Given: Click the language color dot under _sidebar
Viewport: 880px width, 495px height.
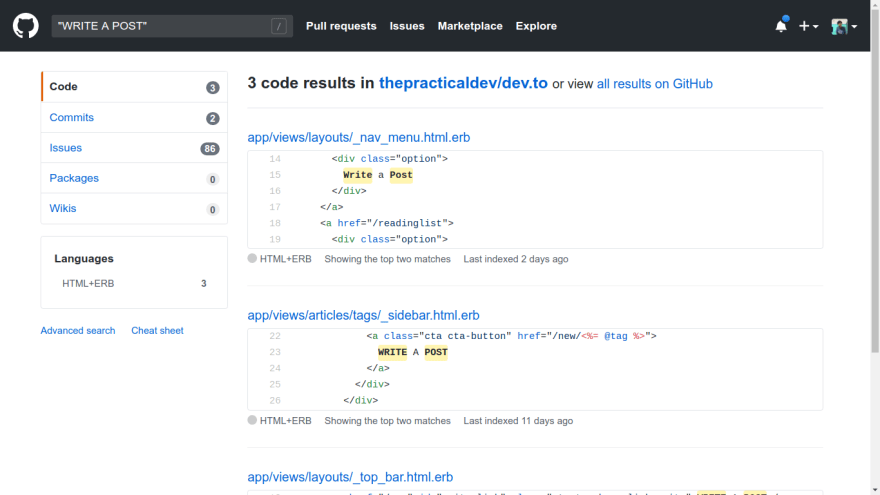Looking at the screenshot, I should tap(252, 420).
